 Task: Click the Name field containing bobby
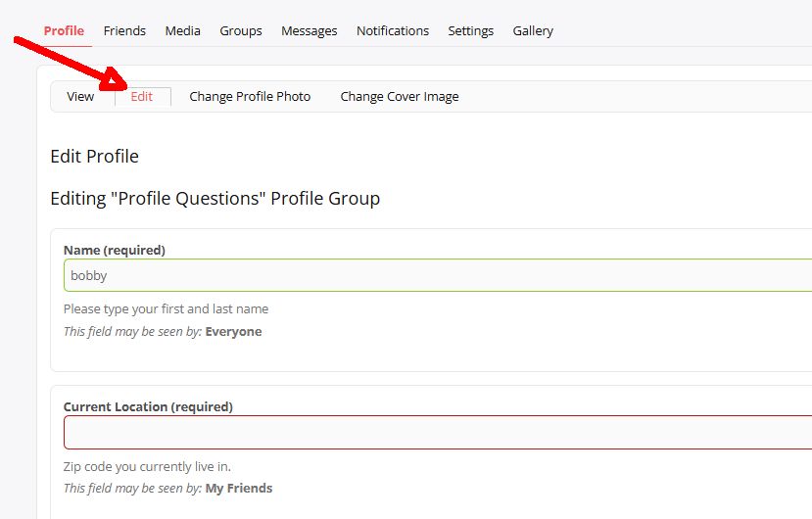437,275
